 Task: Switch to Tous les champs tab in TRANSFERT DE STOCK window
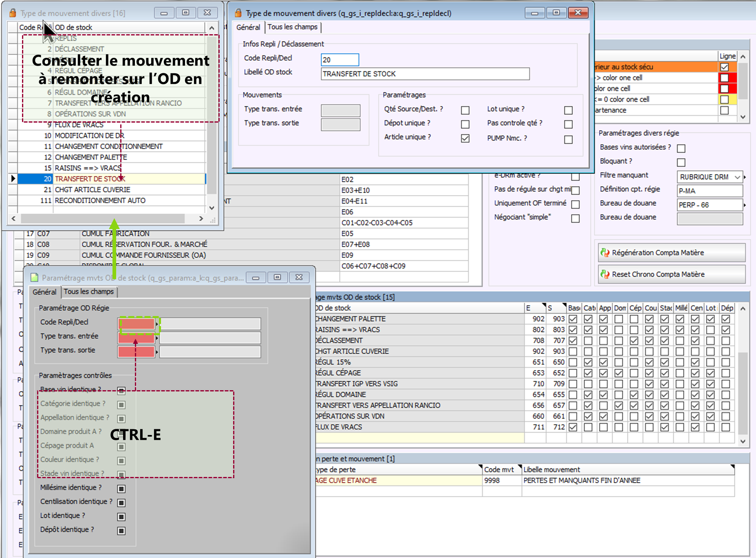click(292, 27)
